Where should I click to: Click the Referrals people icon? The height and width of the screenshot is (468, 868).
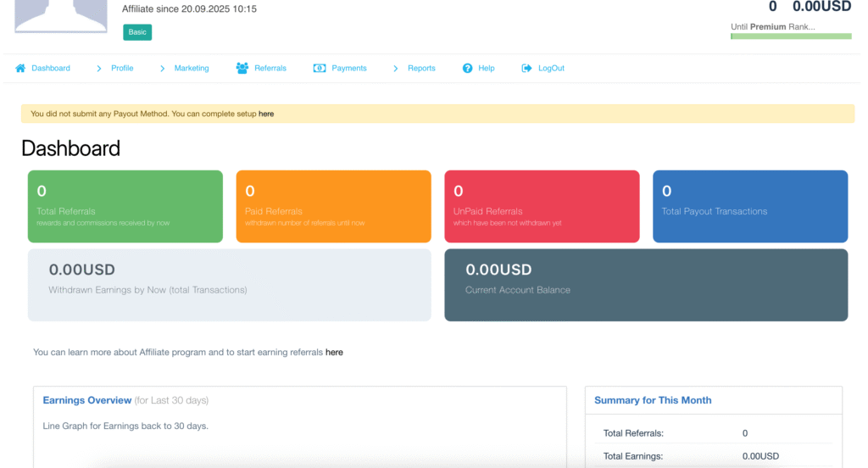[242, 69]
